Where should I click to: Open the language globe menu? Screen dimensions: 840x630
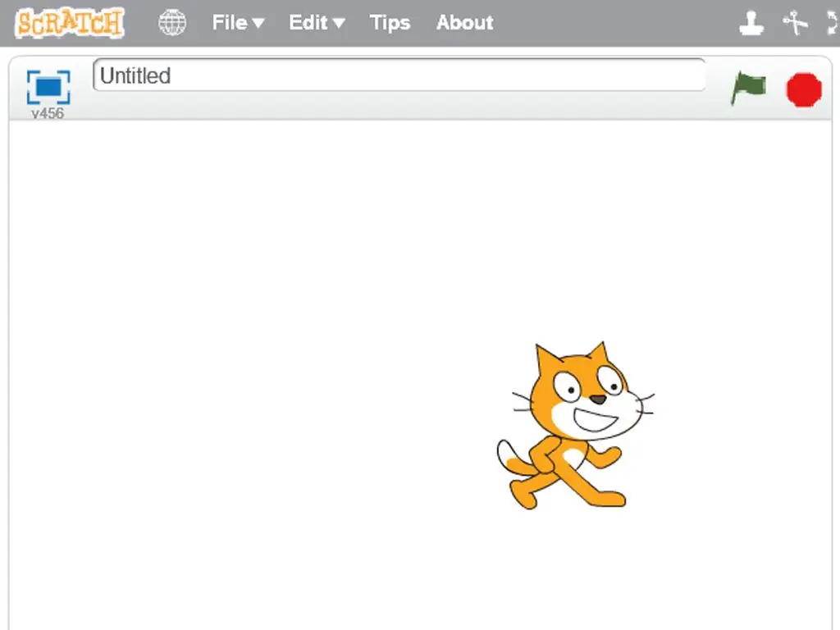[172, 22]
